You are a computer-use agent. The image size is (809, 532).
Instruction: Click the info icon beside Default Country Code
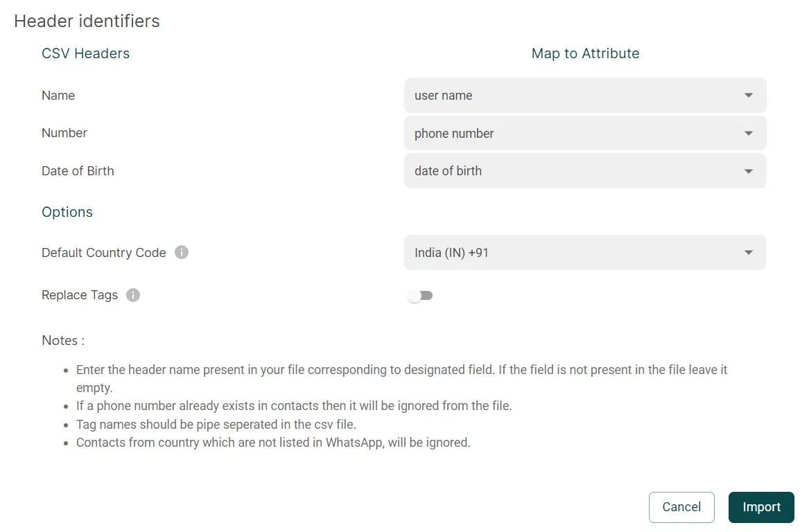(181, 252)
